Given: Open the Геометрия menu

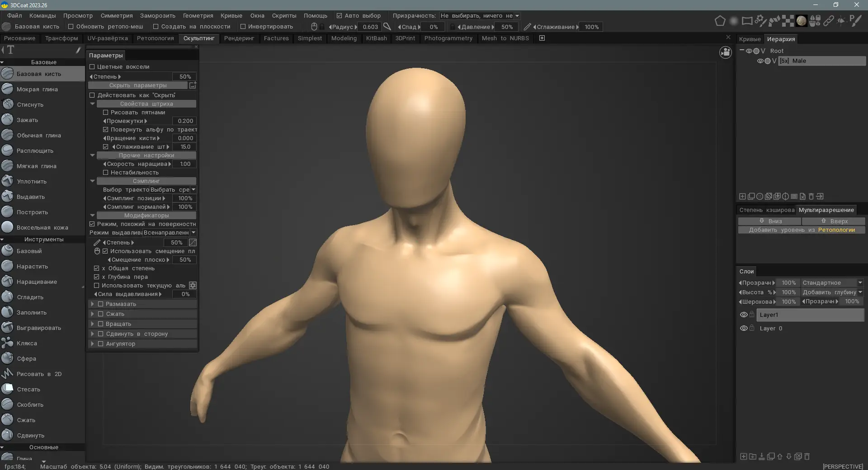Looking at the screenshot, I should (198, 16).
